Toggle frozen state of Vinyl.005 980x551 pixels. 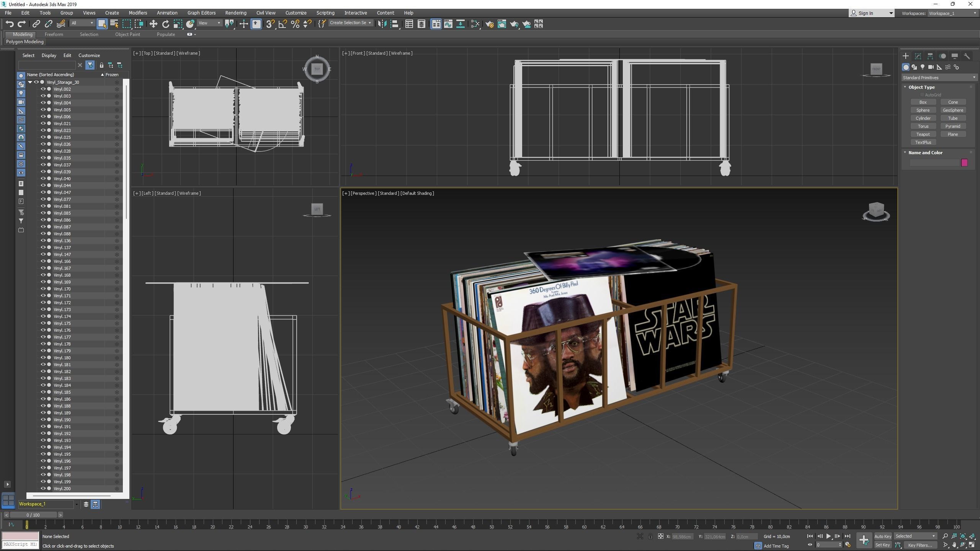pos(117,110)
